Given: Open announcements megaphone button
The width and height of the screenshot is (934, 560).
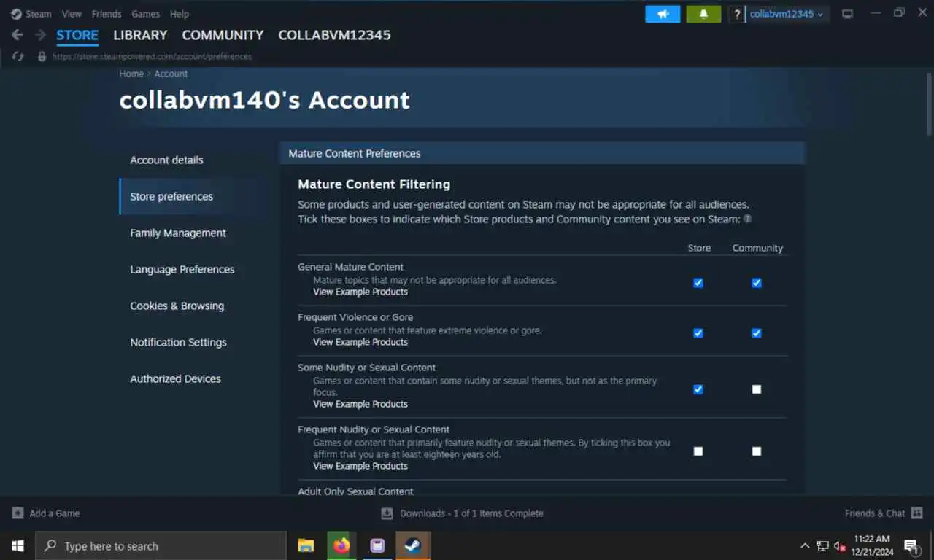Looking at the screenshot, I should [663, 14].
